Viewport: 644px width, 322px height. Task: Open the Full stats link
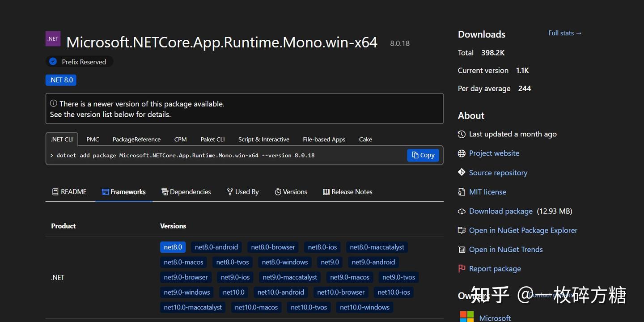(x=564, y=33)
